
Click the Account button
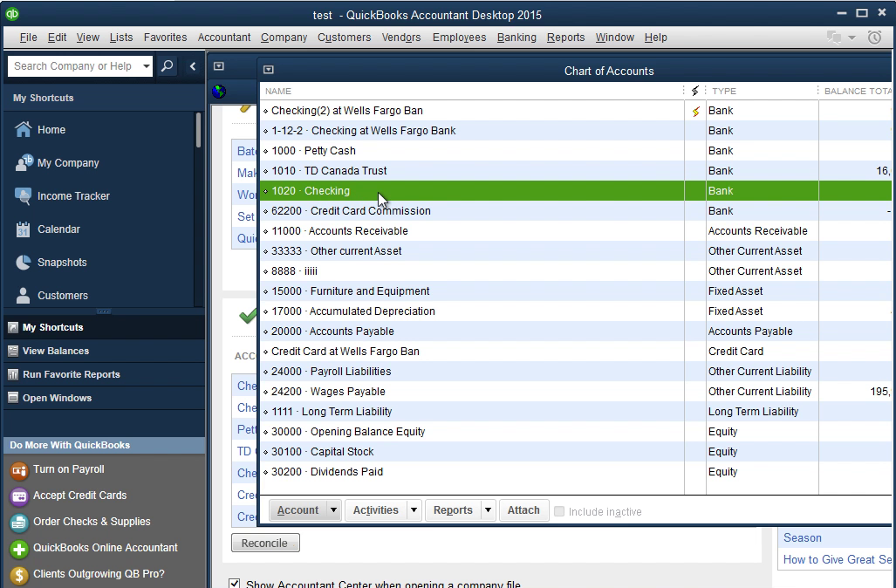[298, 509]
